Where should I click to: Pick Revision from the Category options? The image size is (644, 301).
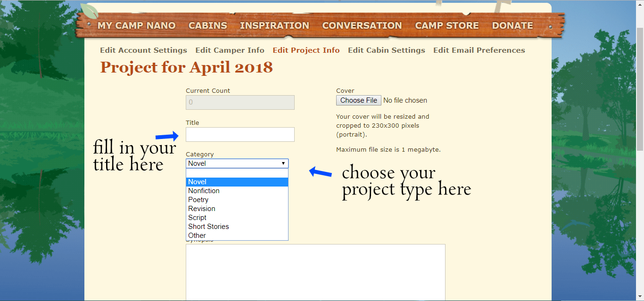coord(237,209)
